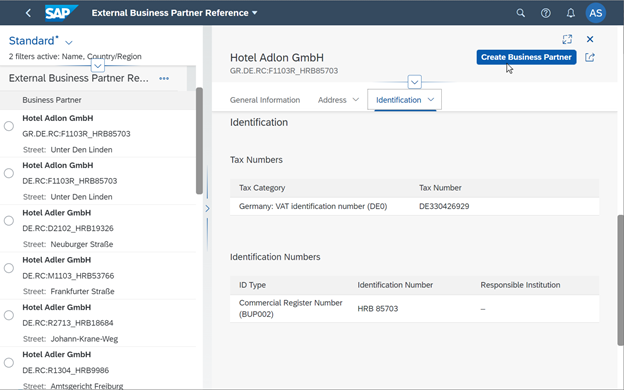Click identification number HRB 85703
This screenshot has width=624, height=390.
[x=377, y=309]
